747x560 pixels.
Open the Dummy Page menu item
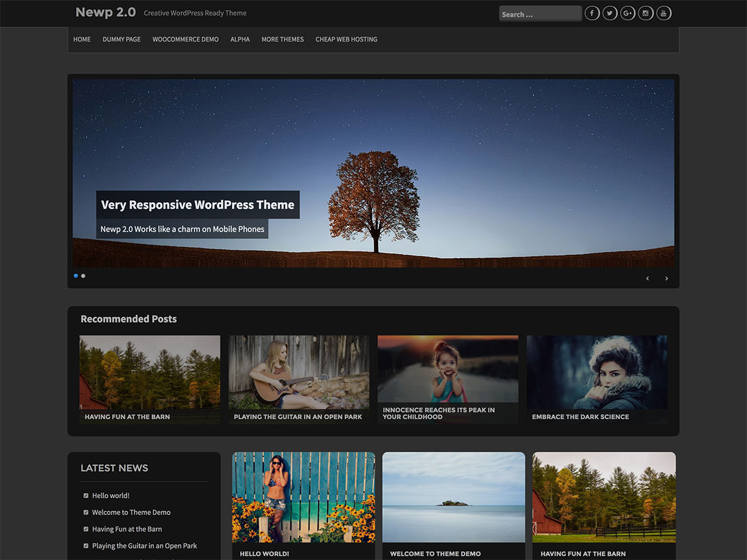[121, 39]
